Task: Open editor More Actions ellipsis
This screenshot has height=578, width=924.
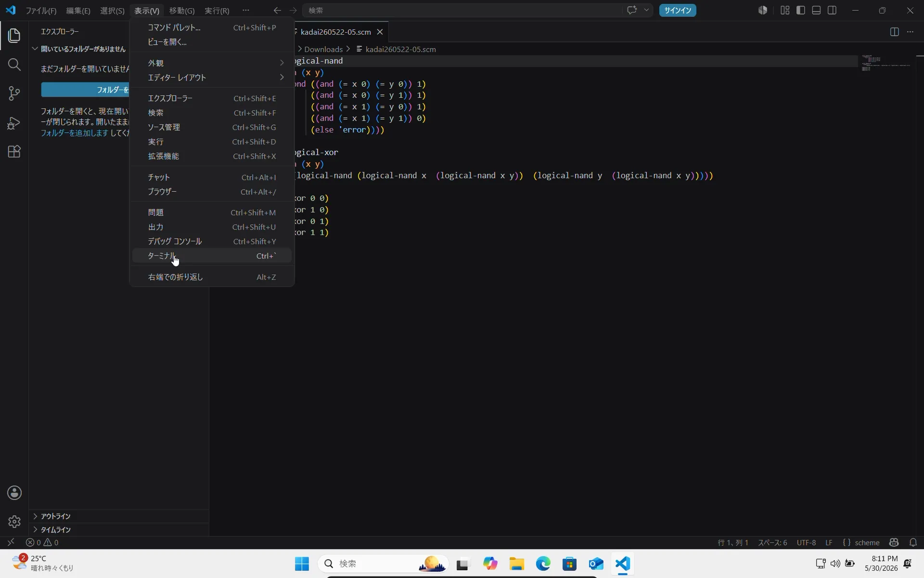Action: (910, 32)
